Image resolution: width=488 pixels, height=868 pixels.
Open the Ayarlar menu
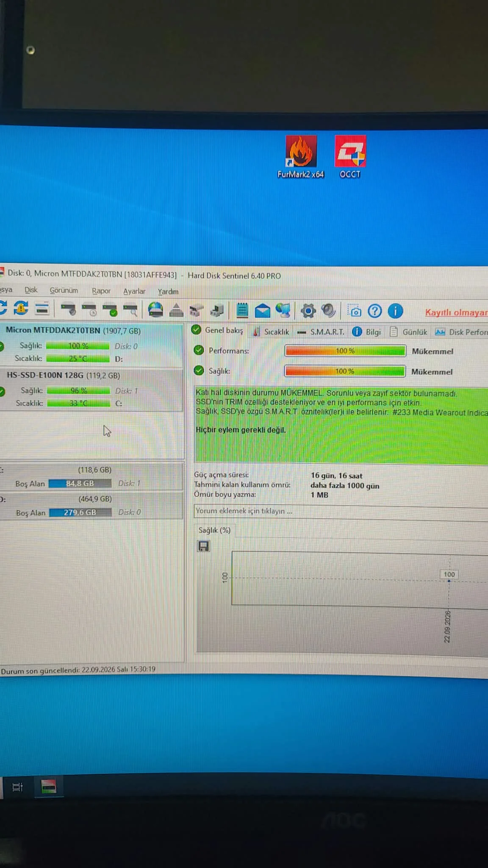tap(134, 291)
